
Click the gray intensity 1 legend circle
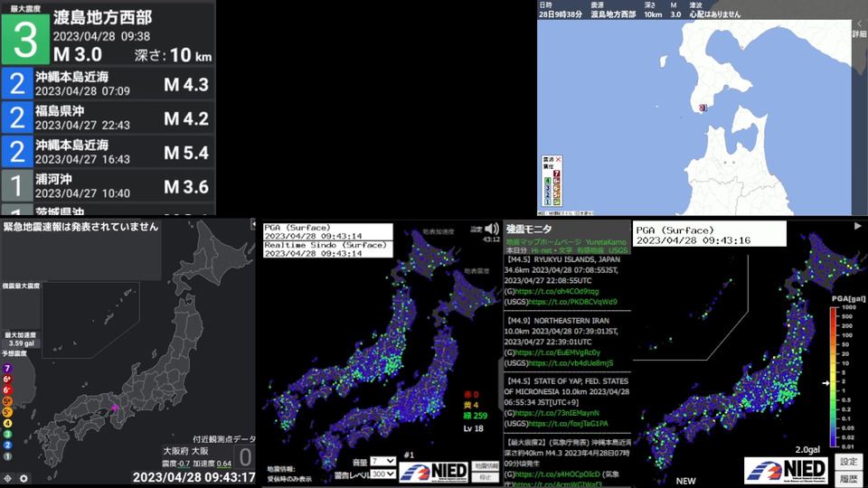click(x=7, y=456)
